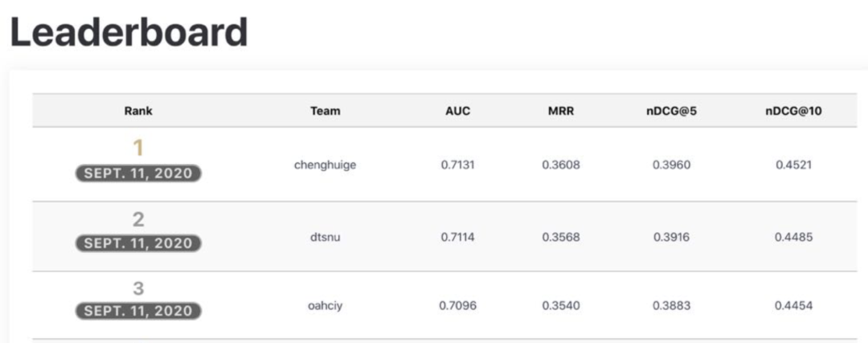Select nDCG@5 value 0.3960
Viewport: 868px width, 343px height.
[671, 165]
